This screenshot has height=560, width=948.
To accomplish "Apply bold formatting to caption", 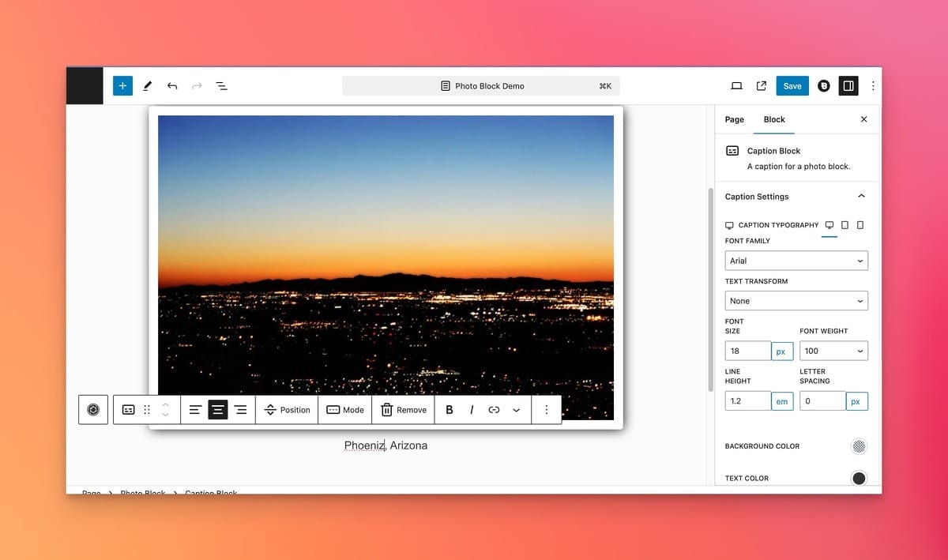I will pos(450,410).
